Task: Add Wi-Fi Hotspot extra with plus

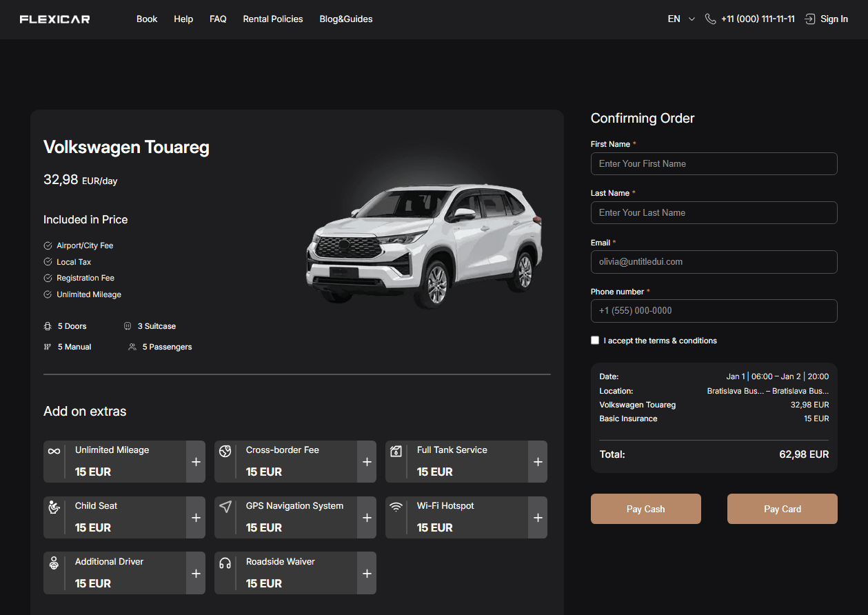Action: coord(538,518)
